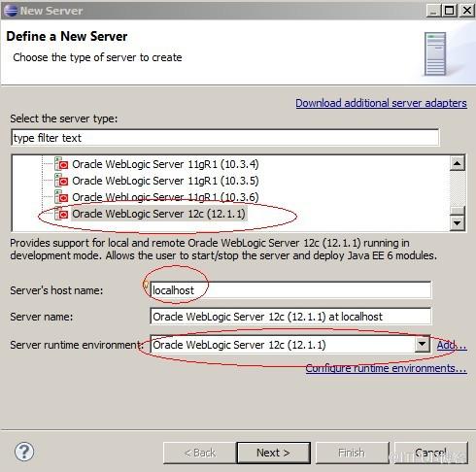Click the 'Server's host name:' label
This screenshot has width=476, height=472.
click(x=56, y=290)
